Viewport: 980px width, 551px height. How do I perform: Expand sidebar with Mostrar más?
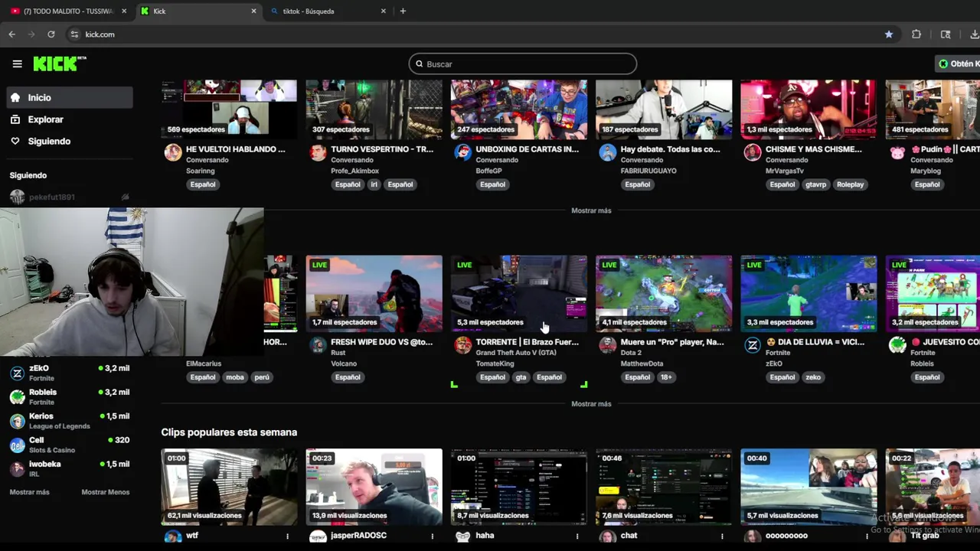click(x=29, y=492)
